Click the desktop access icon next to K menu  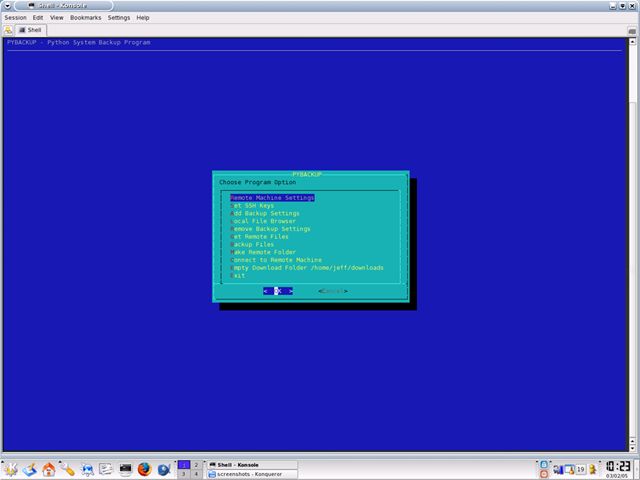coord(29,469)
